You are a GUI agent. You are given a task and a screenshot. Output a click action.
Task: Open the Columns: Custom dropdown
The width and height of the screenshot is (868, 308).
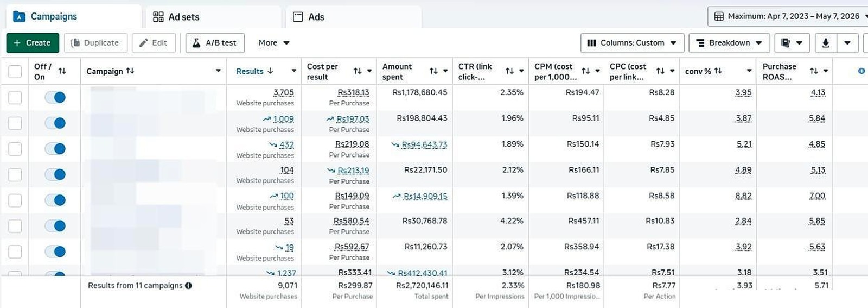632,43
